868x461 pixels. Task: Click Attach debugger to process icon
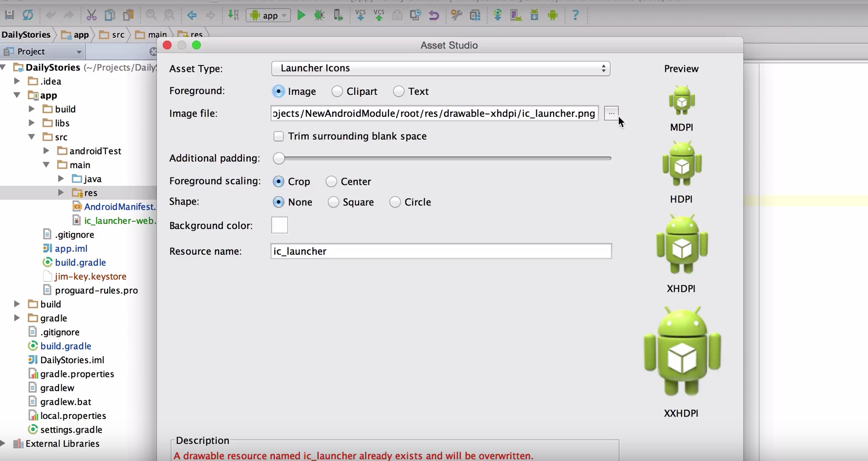[x=338, y=15]
